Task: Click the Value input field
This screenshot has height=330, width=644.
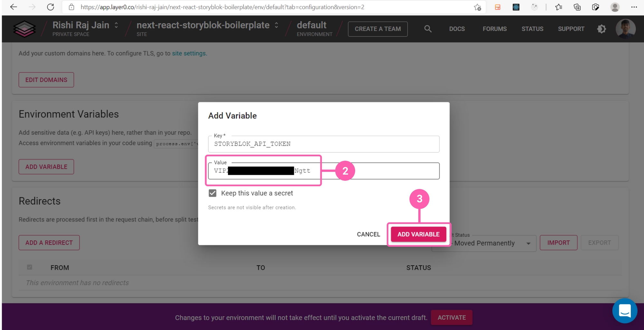Action: [x=324, y=171]
